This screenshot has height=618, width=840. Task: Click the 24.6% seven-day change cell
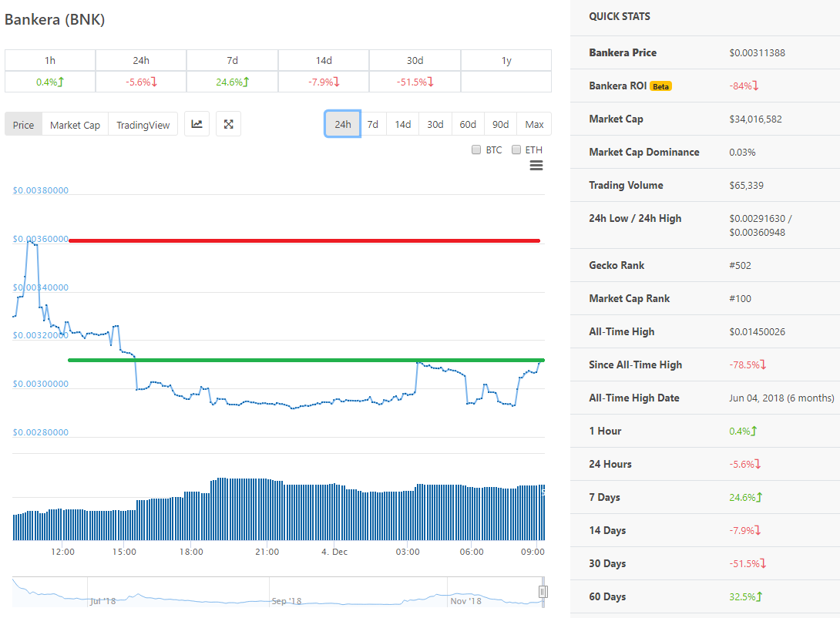(232, 82)
